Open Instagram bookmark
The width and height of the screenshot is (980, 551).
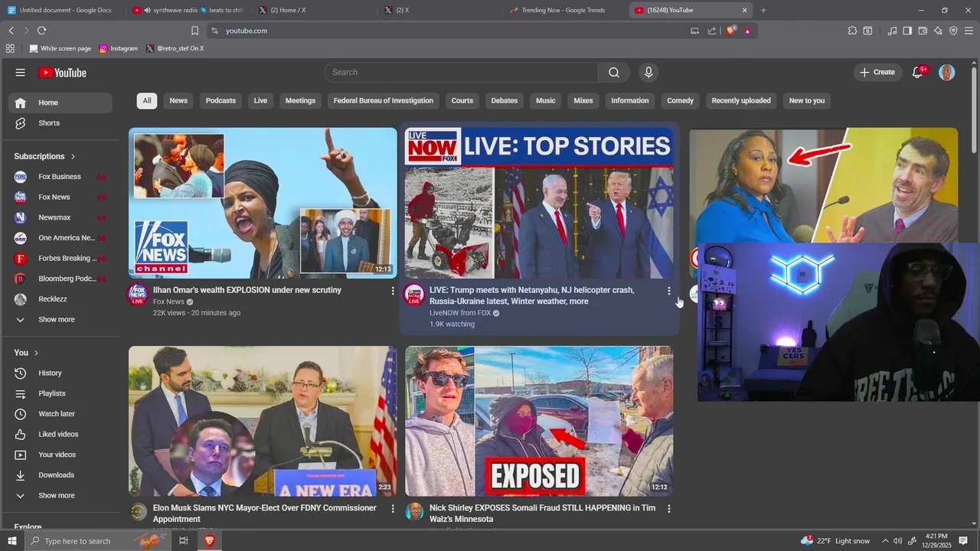pyautogui.click(x=119, y=48)
